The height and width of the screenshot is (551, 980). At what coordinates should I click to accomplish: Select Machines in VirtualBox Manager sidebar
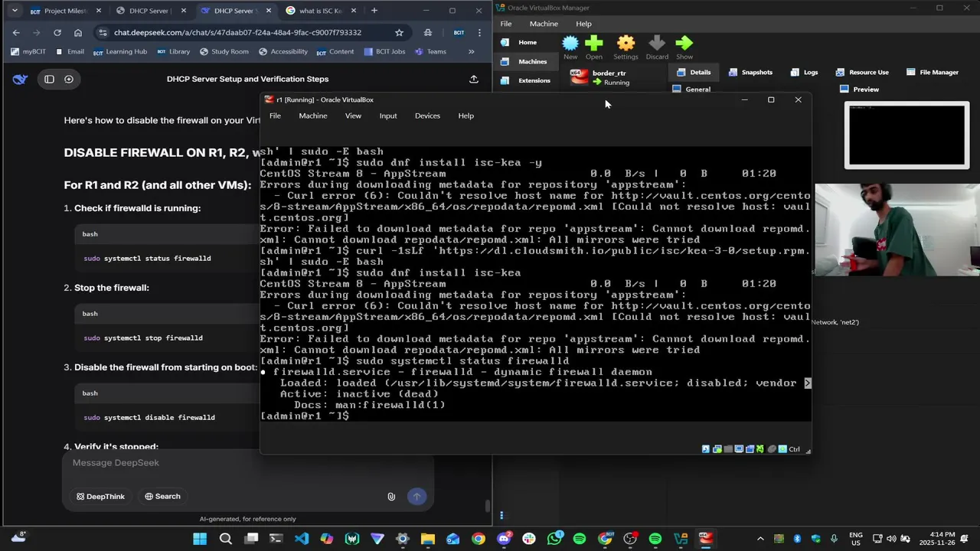coord(527,61)
